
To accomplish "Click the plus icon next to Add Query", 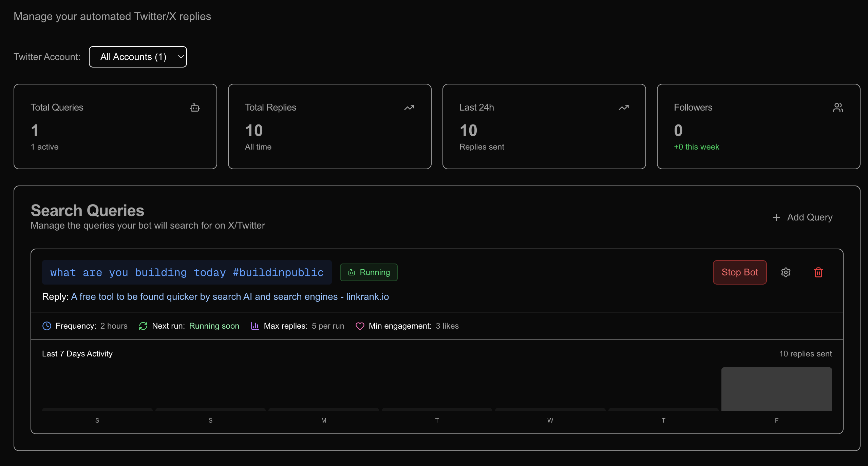I will tap(776, 217).
